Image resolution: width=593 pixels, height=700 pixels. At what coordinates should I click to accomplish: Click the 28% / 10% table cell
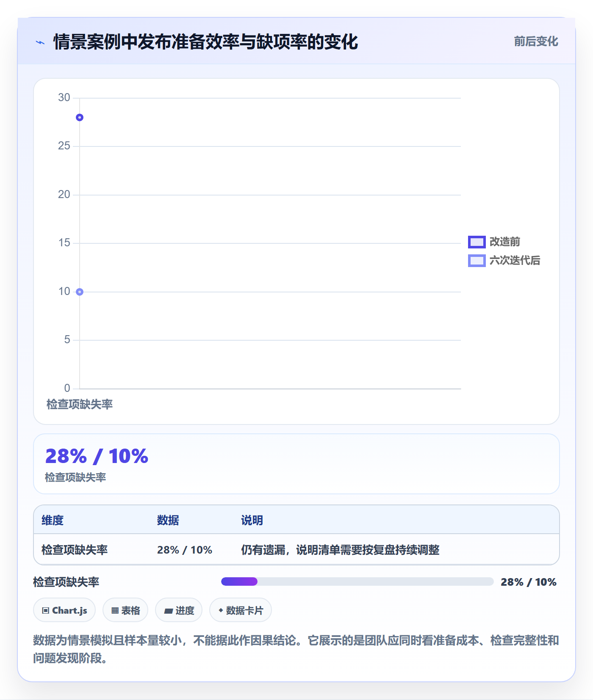click(185, 550)
